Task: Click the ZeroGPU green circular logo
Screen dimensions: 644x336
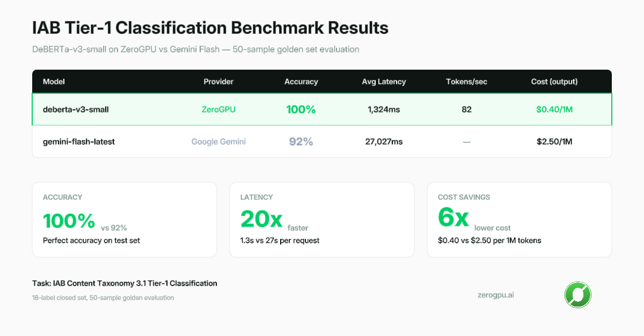Action: tap(578, 295)
